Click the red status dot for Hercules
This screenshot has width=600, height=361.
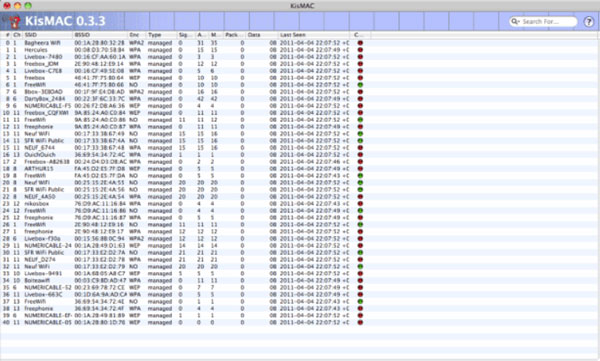point(360,50)
